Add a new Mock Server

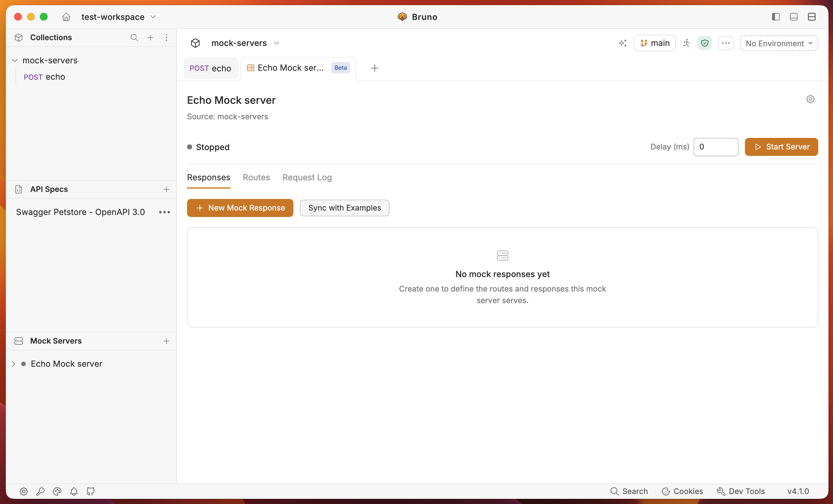pos(166,341)
